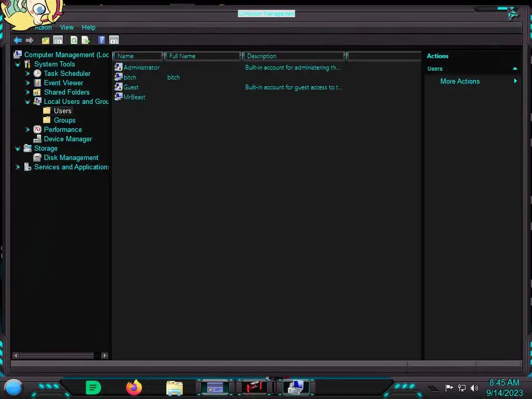Viewport: 532px width, 399px height.
Task: Click the Device Manager icon
Action: click(x=37, y=139)
